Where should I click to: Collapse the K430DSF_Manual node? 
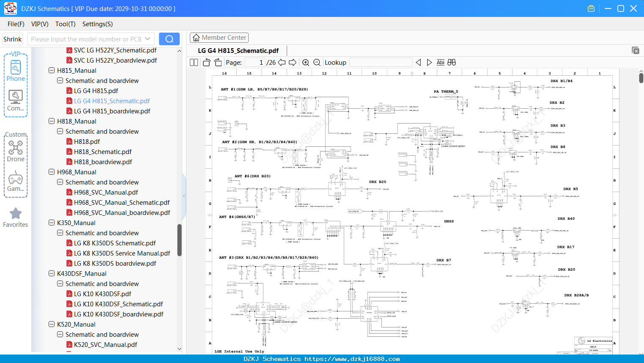(x=52, y=273)
